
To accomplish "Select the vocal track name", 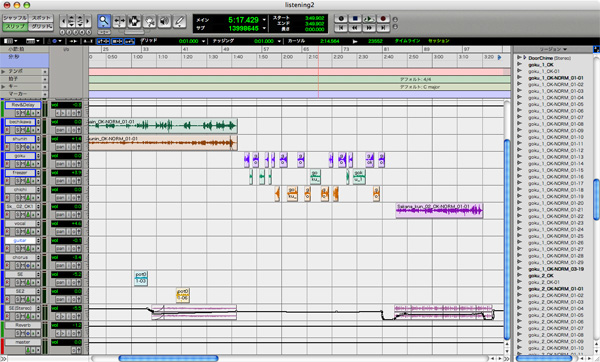I will click(x=20, y=223).
